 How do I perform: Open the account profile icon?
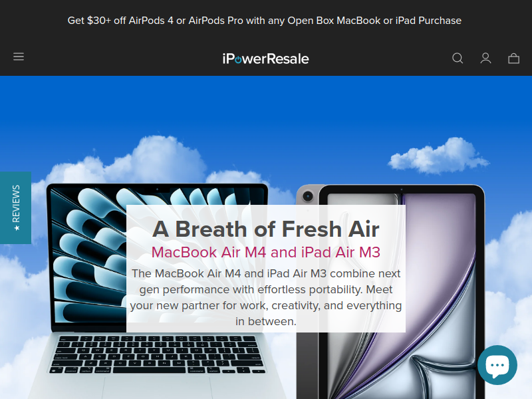pos(485,59)
